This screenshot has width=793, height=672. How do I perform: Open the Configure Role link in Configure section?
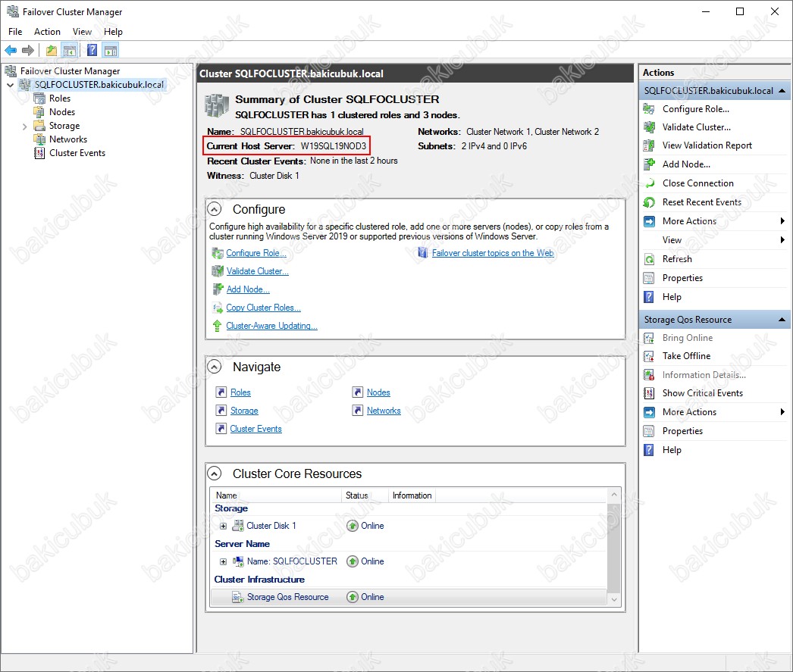(256, 253)
